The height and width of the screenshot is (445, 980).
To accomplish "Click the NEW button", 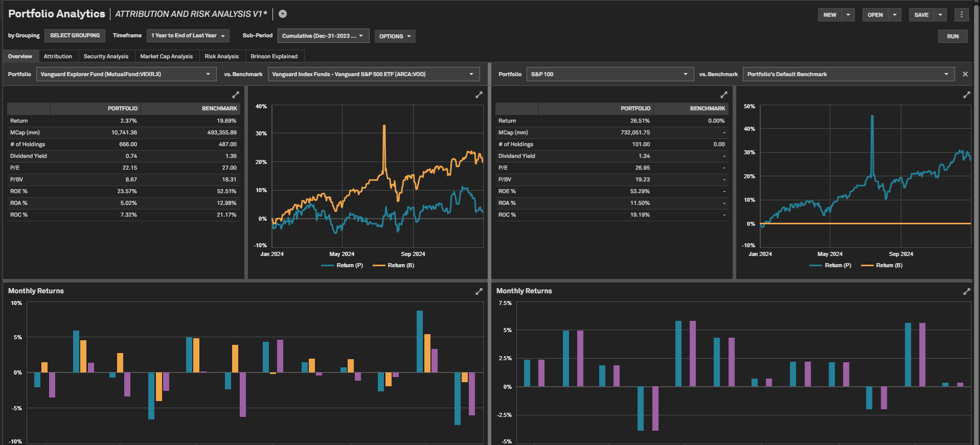I will [x=830, y=15].
